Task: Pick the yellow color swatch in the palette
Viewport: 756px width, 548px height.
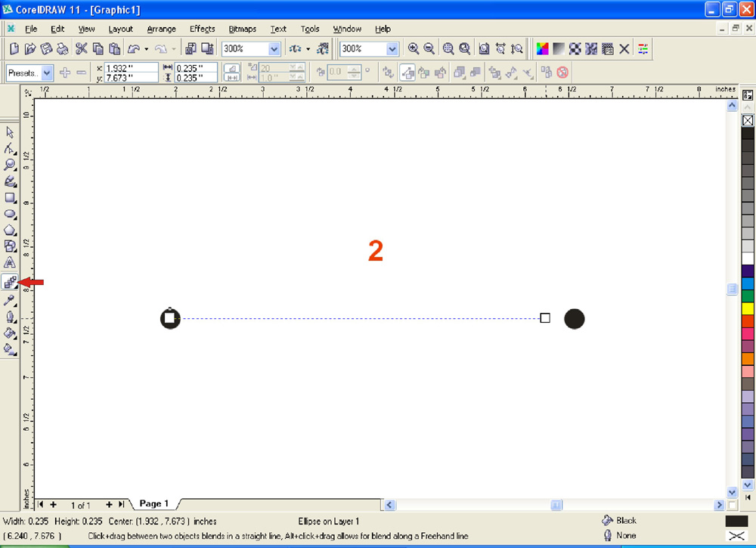Action: (748, 308)
